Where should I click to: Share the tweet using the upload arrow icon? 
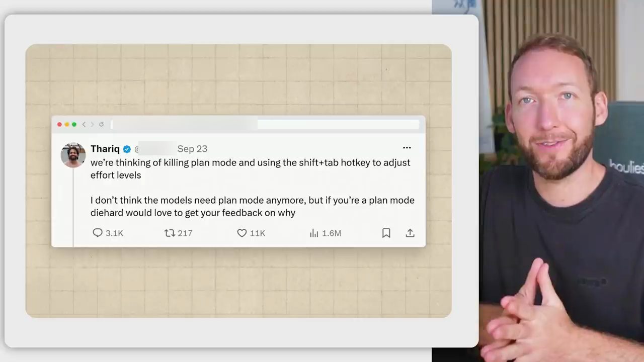410,233
